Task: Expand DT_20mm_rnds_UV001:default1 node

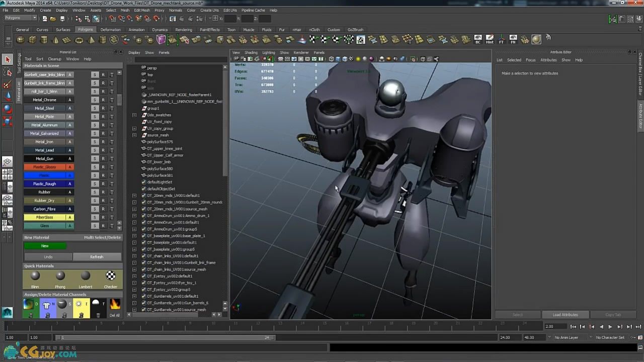Action: 134,196
